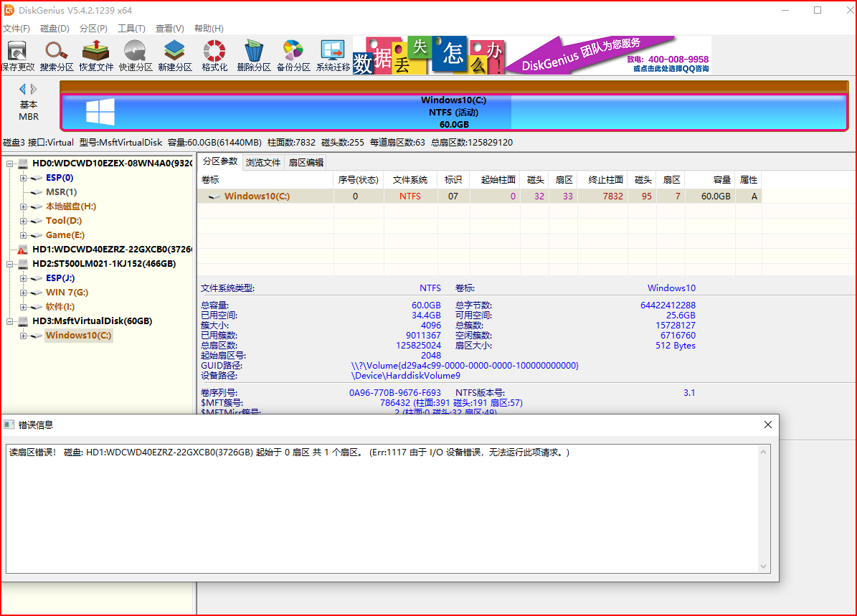Click the Windows logo on partition bar
This screenshot has height=616, width=857.
100,112
